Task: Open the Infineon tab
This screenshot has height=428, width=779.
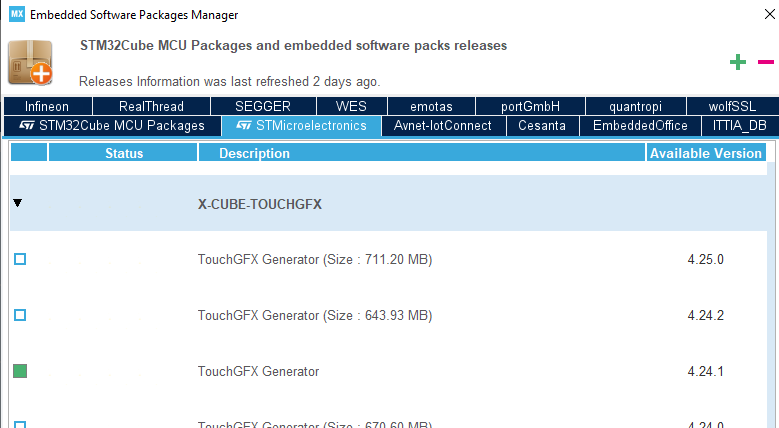Action: click(x=48, y=106)
